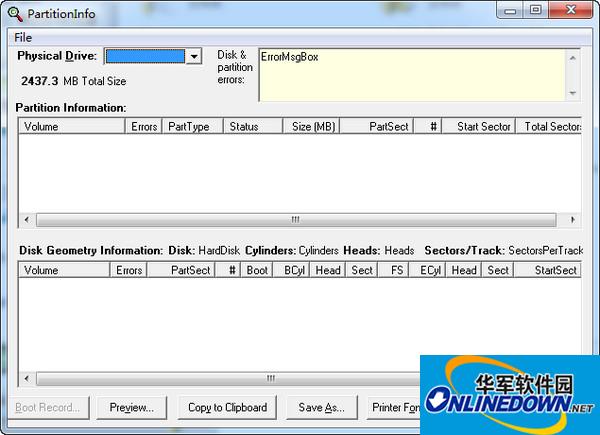
Task: Click the Boot column header in geometry table
Action: (257, 270)
